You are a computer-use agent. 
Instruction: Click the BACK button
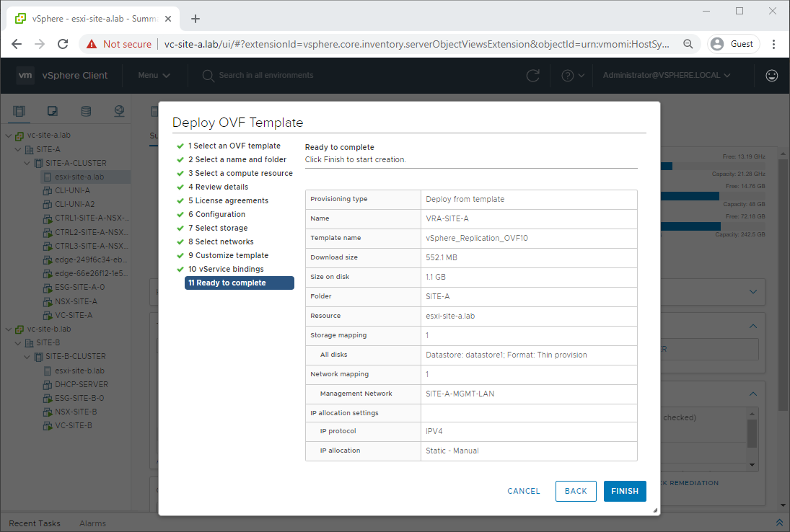[x=576, y=491]
